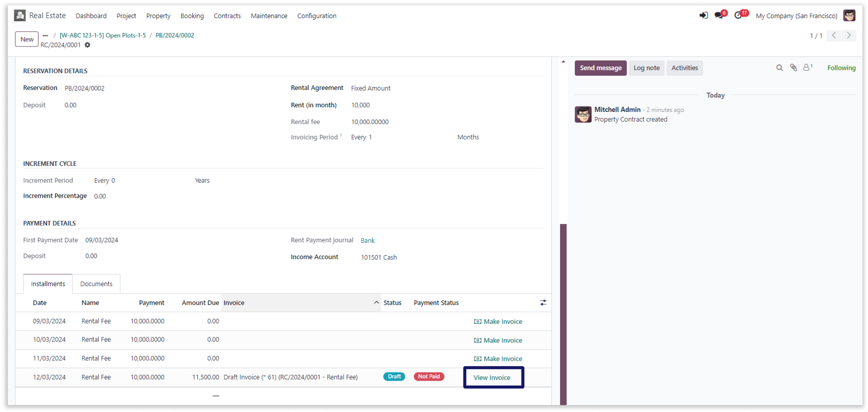Screen dimensions: 868x412
Task: Open breadcrumb PB/2024/0002
Action: tap(174, 35)
